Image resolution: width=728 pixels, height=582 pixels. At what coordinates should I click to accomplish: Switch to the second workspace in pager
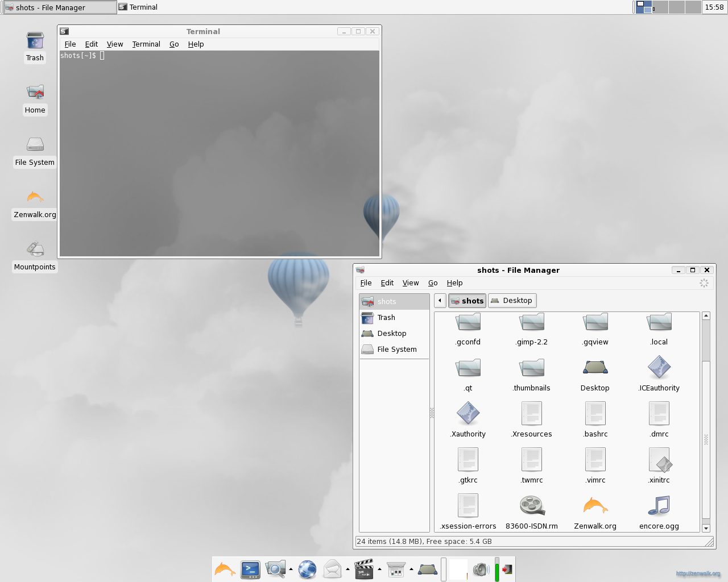pos(660,7)
